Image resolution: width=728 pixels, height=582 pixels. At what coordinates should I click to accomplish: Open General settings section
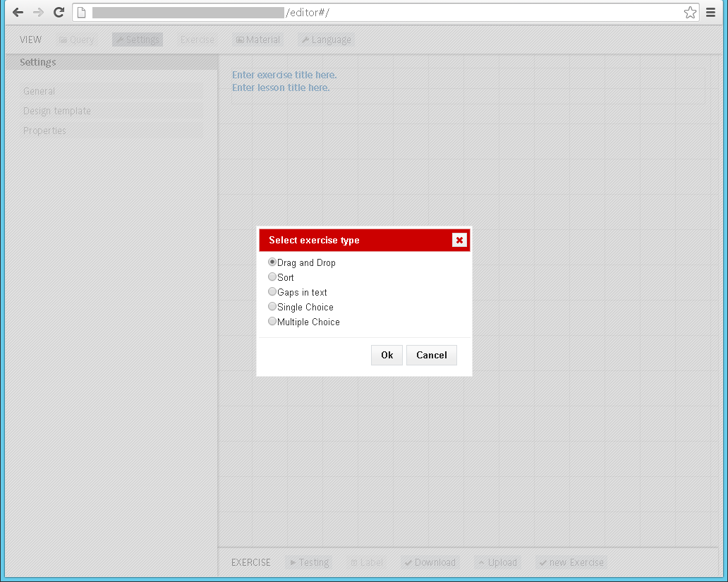point(111,92)
